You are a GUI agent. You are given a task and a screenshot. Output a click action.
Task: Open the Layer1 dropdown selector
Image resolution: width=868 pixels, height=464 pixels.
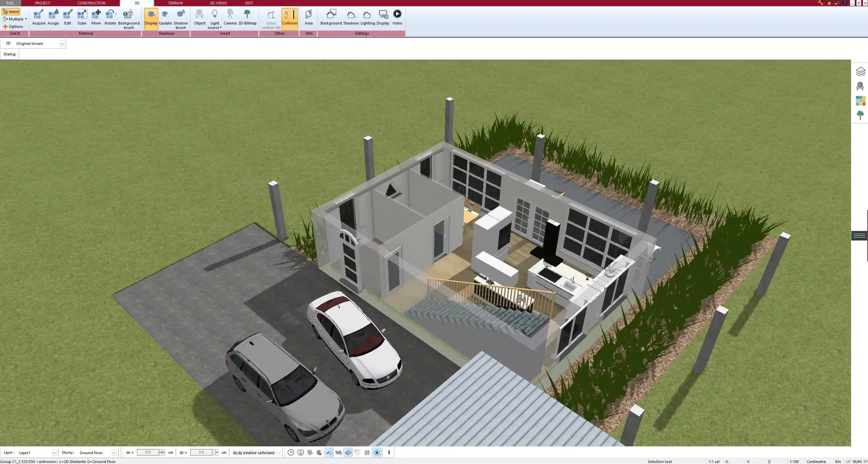54,452
